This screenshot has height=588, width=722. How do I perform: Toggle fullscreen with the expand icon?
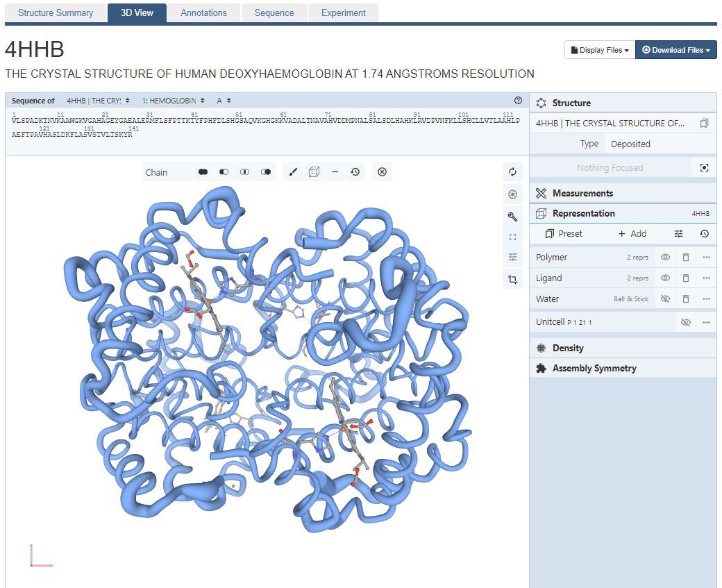tap(513, 237)
